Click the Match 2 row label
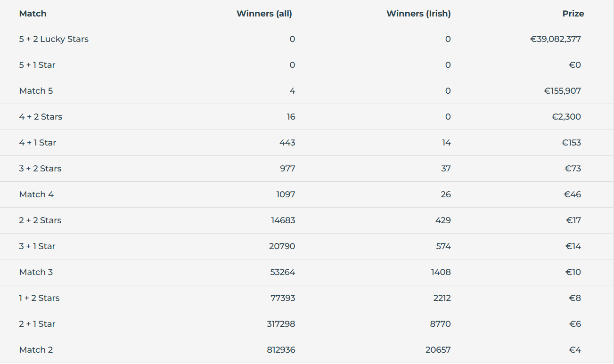This screenshot has height=364, width=614. (36, 350)
